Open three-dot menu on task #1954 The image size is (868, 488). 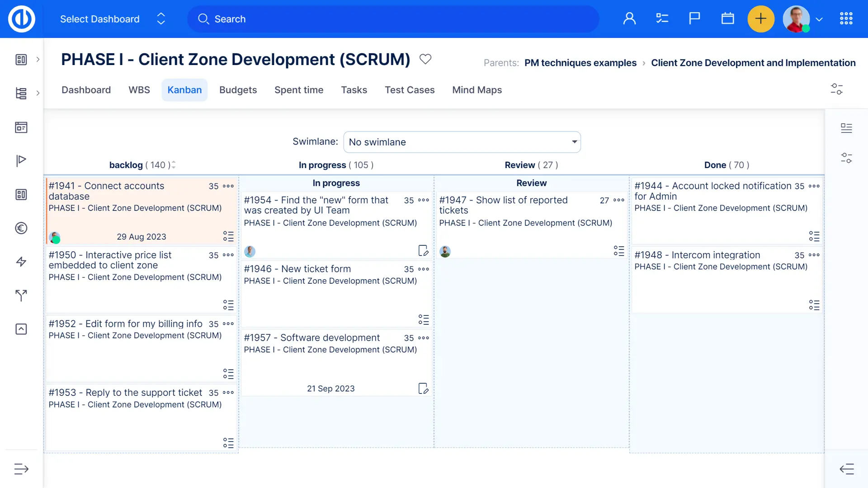tap(424, 200)
